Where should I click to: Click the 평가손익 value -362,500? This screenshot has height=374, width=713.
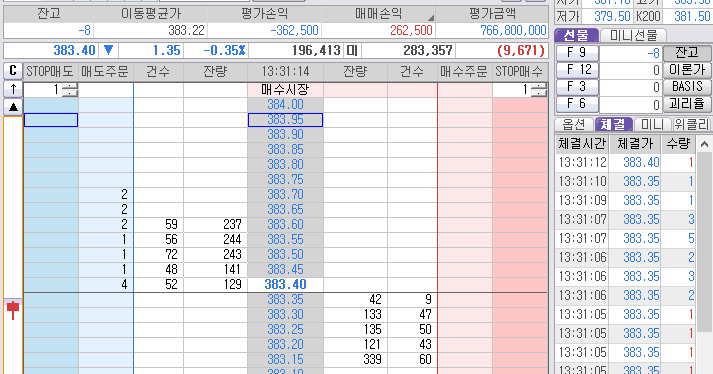click(294, 30)
